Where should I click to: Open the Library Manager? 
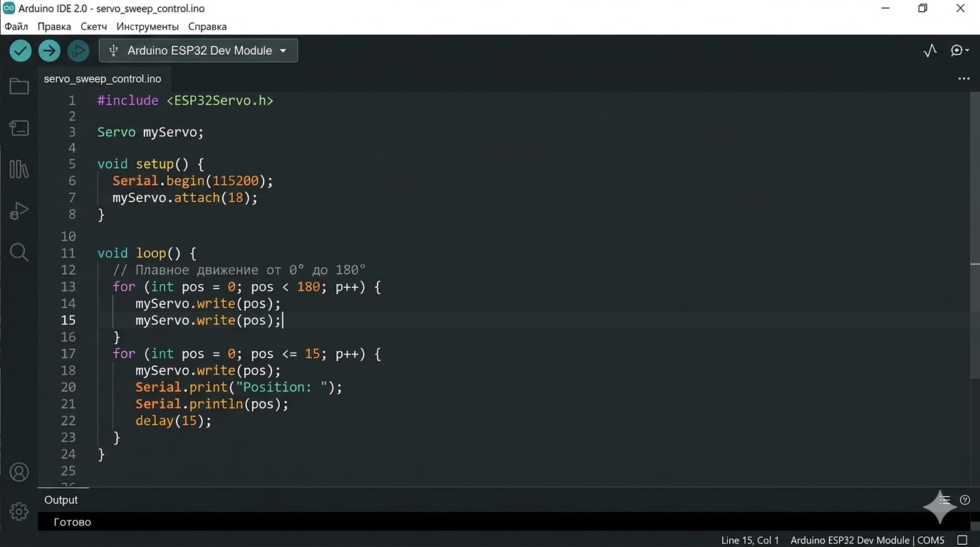click(x=19, y=169)
